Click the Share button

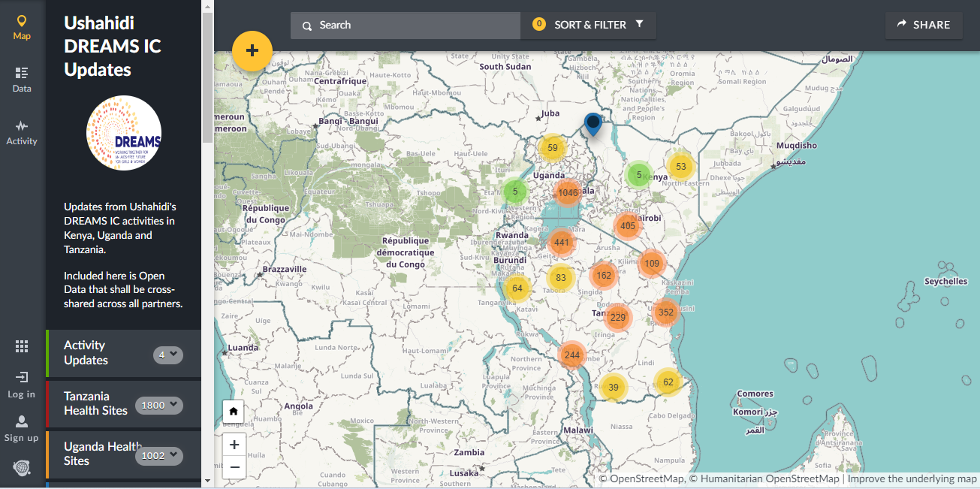pos(924,25)
